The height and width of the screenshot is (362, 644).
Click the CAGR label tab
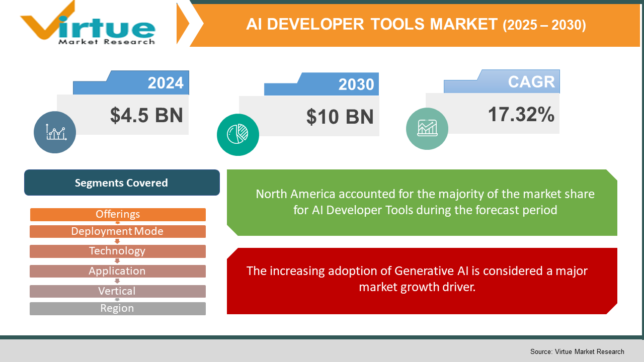click(x=502, y=81)
